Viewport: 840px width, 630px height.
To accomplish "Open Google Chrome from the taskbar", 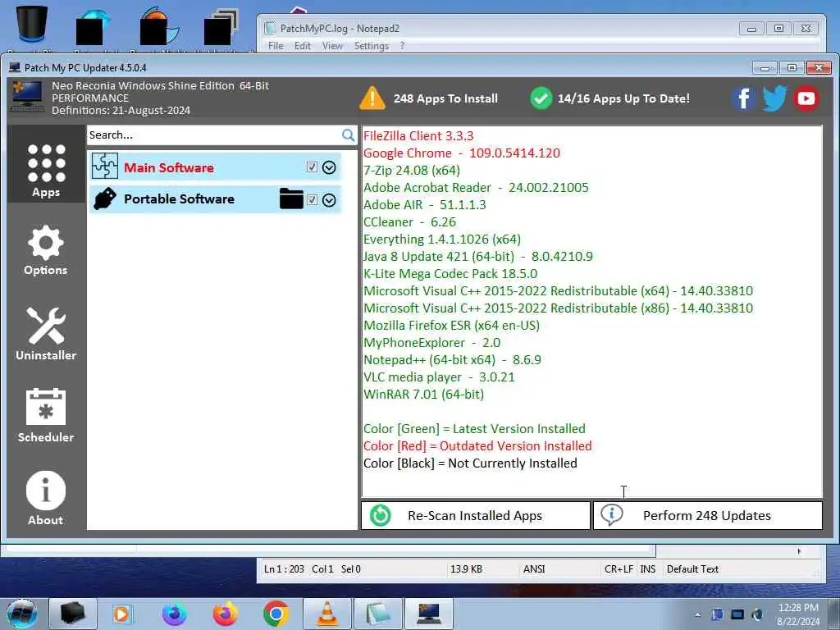I will click(276, 614).
